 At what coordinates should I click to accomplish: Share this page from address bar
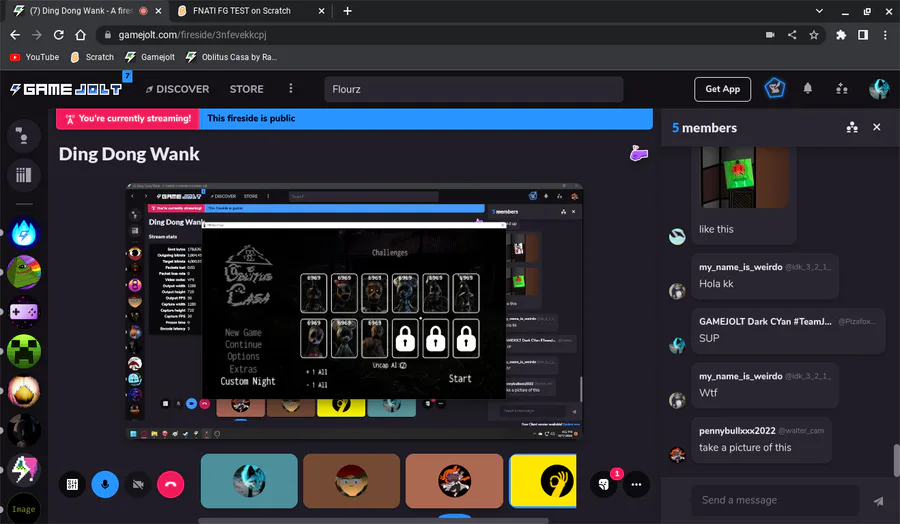(x=792, y=35)
